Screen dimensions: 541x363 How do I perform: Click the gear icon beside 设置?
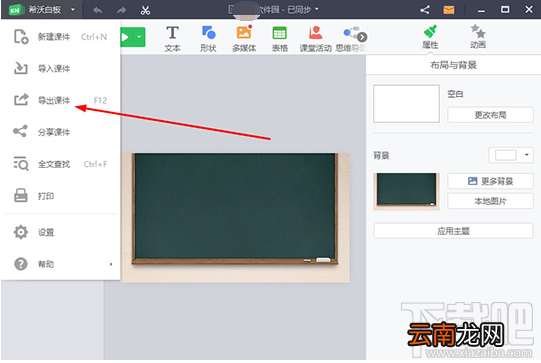(x=21, y=232)
